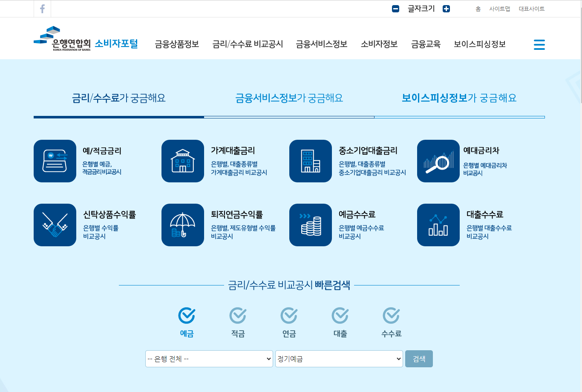Image resolution: width=582 pixels, height=392 pixels.
Task: Increase font size with the plus control
Action: point(446,8)
